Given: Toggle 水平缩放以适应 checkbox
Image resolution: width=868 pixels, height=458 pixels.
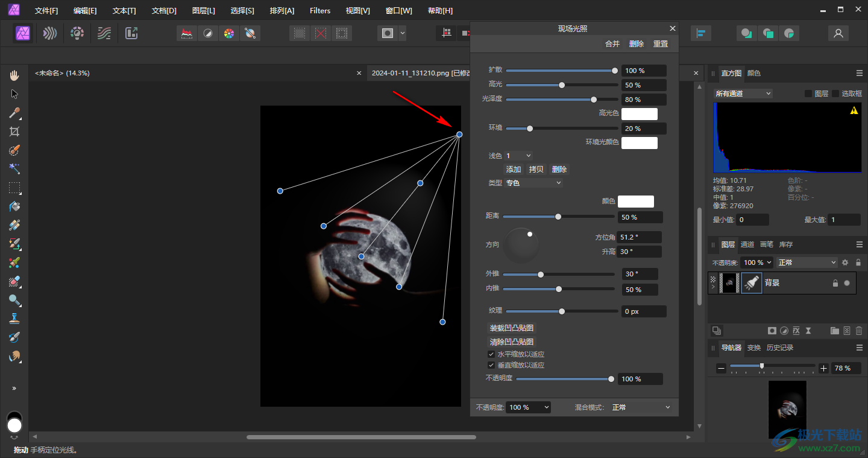Looking at the screenshot, I should [x=491, y=354].
